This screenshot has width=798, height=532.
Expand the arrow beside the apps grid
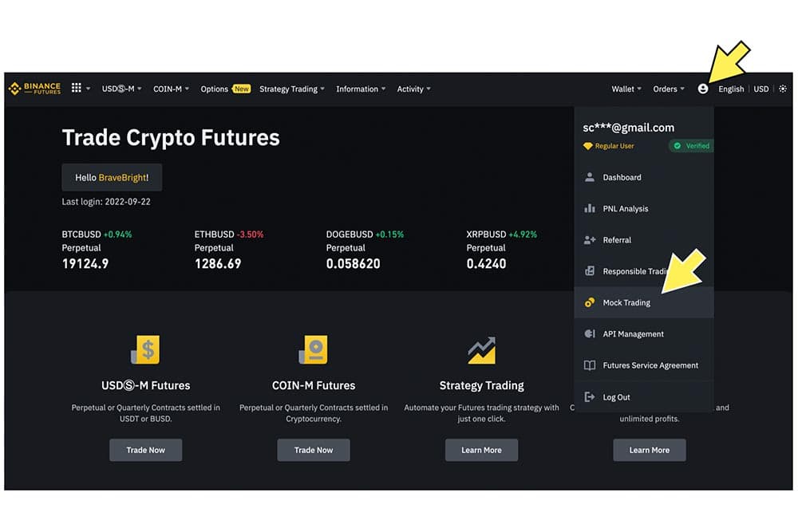click(x=88, y=89)
